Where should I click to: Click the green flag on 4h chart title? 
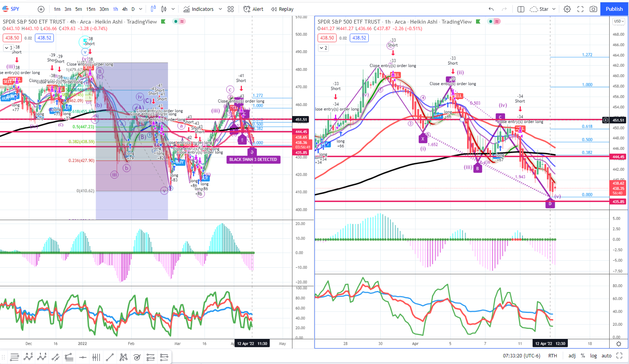pos(163,22)
